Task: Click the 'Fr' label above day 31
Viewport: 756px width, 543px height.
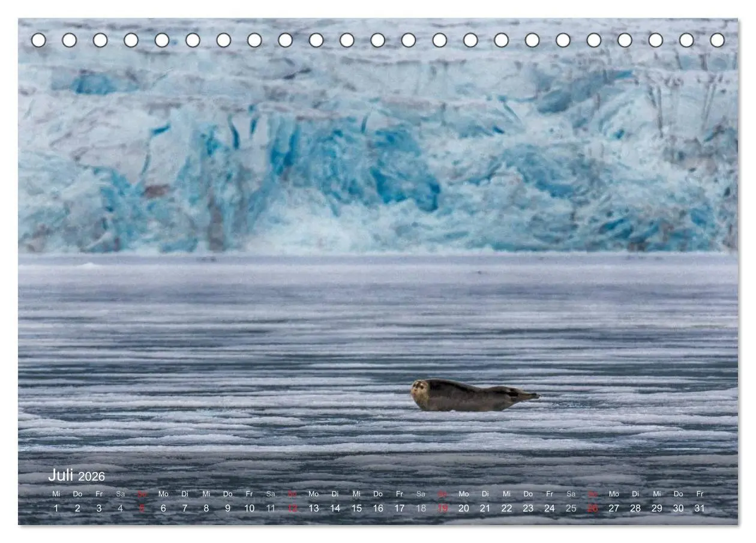Action: [x=700, y=494]
